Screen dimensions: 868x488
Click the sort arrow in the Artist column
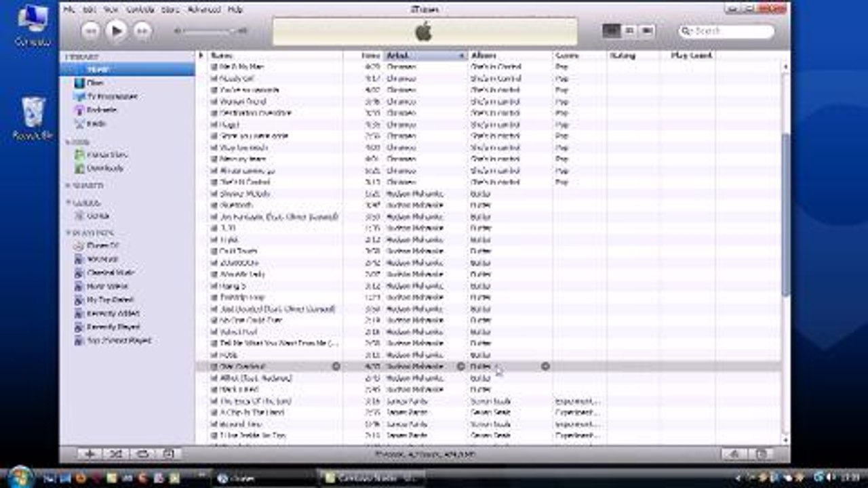click(x=462, y=56)
